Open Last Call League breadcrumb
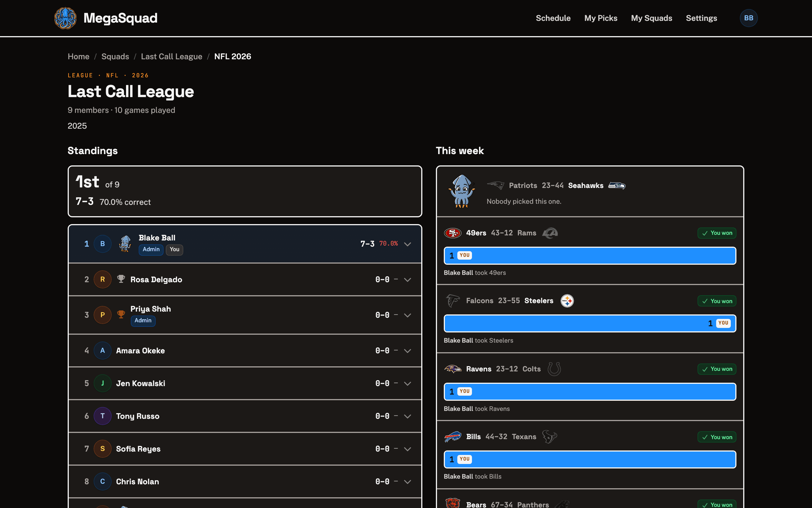 point(171,56)
